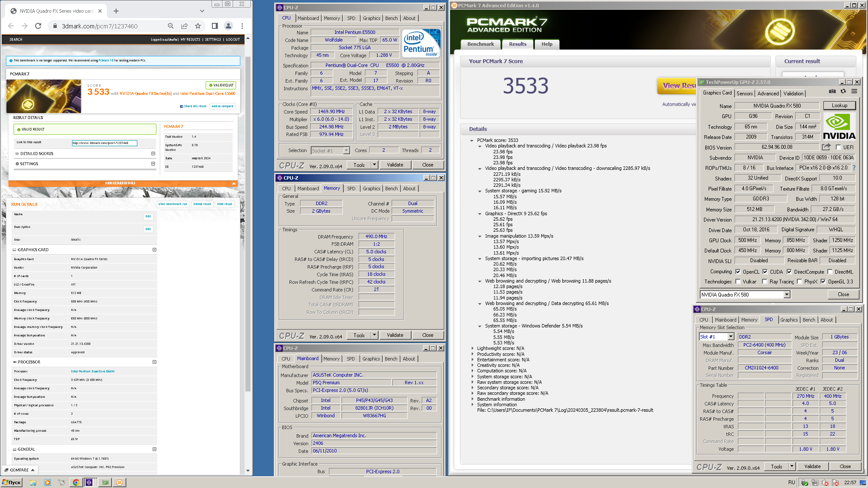Launch the media player taskbar icon
Viewport: 868px width, 488px height.
pyautogui.click(x=47, y=482)
